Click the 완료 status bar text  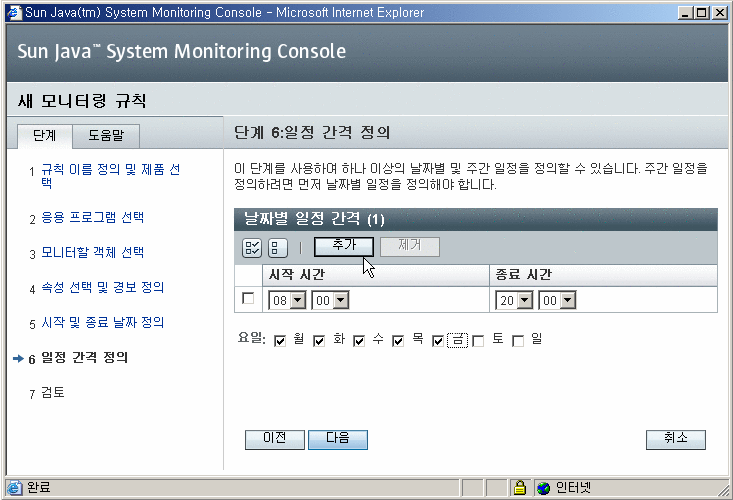[x=38, y=488]
